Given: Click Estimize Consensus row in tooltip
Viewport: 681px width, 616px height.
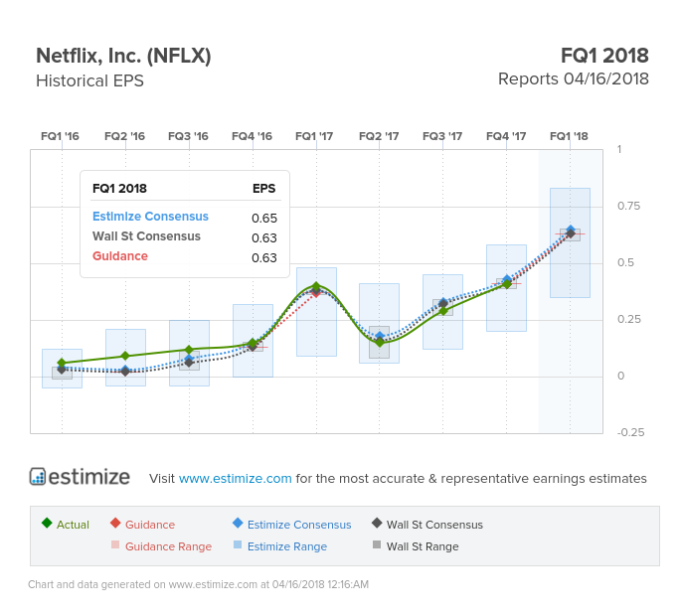Looking at the screenshot, I should click(185, 217).
